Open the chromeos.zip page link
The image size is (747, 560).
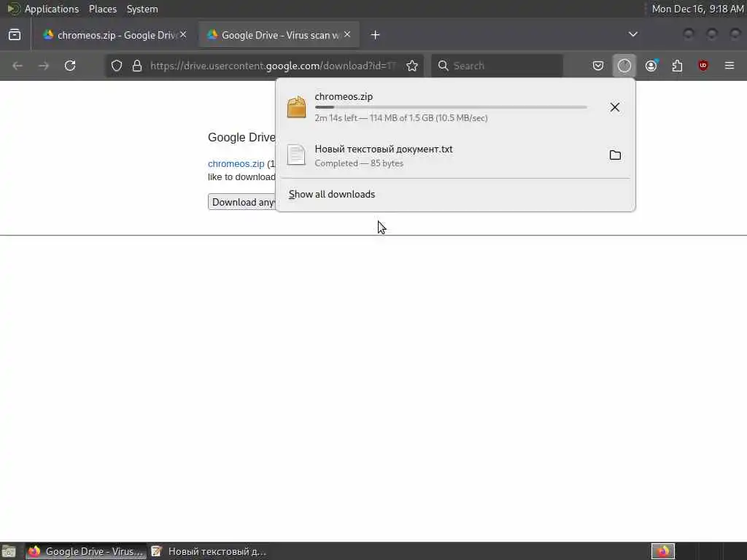tap(236, 164)
